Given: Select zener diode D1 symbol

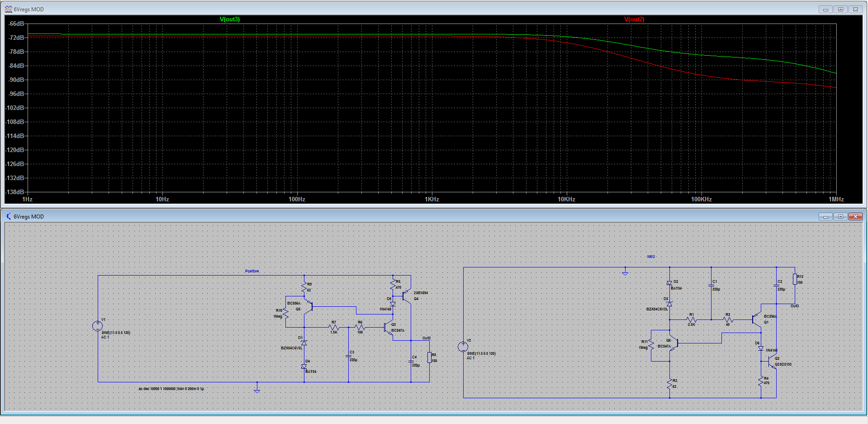Looking at the screenshot, I should coord(304,343).
